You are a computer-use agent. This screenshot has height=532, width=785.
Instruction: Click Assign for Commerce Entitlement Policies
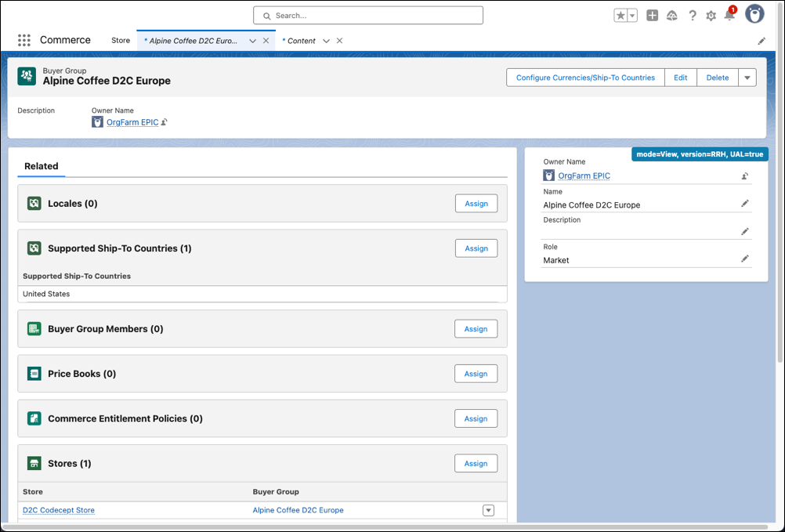476,418
